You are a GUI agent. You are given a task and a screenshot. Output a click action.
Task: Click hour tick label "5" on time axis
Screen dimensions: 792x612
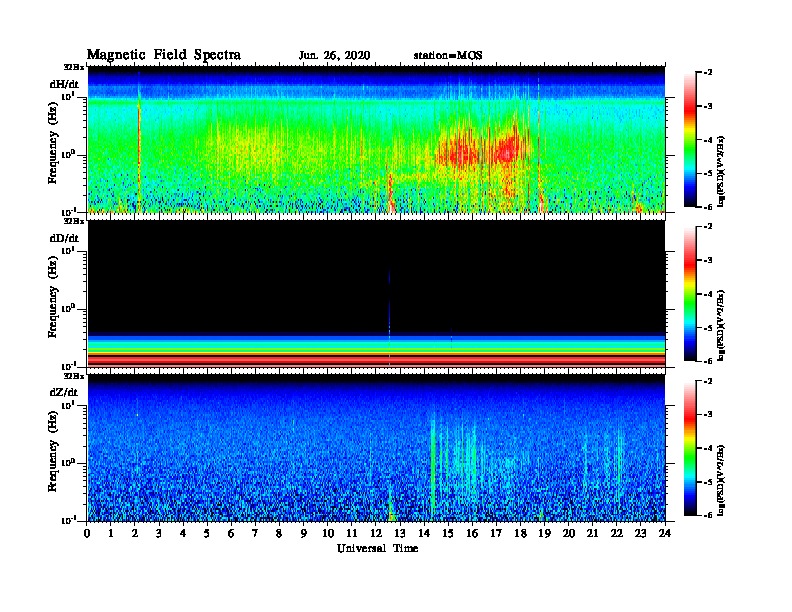point(207,533)
